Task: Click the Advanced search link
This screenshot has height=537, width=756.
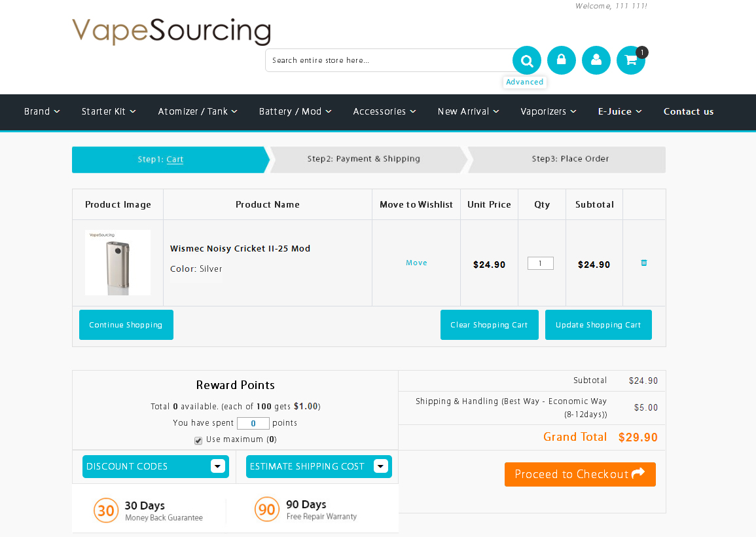Action: [524, 82]
